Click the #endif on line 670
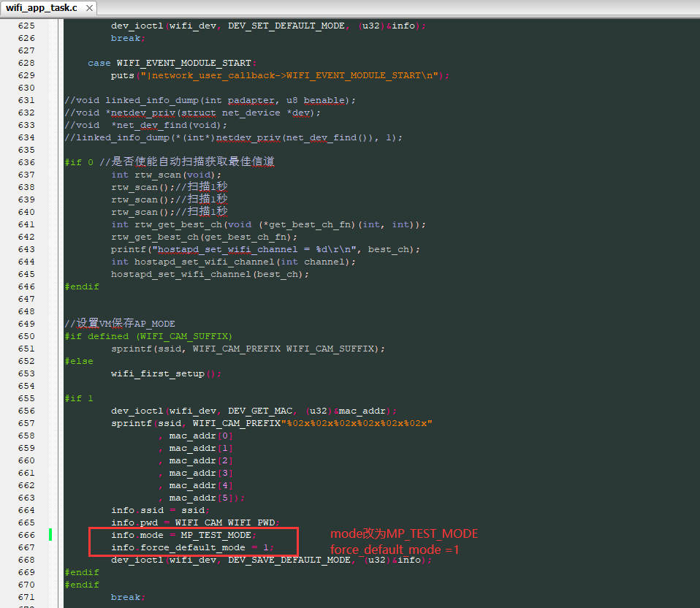Viewport: 700px width, 608px height. pos(82,585)
